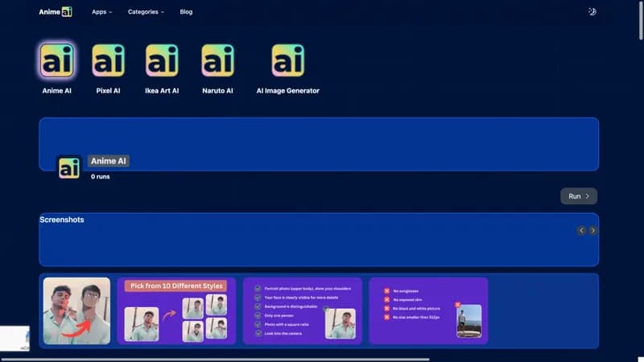The height and width of the screenshot is (362, 644).
Task: Click the 0 runs counter text
Action: (x=100, y=176)
